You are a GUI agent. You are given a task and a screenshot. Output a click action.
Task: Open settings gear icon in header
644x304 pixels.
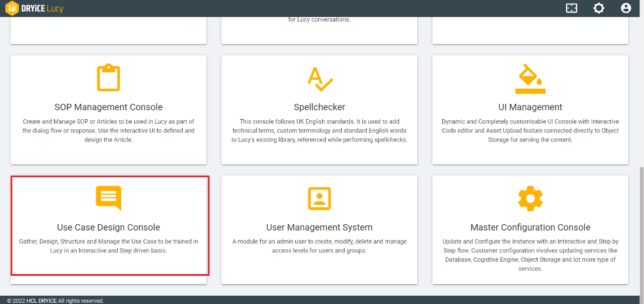pyautogui.click(x=598, y=8)
